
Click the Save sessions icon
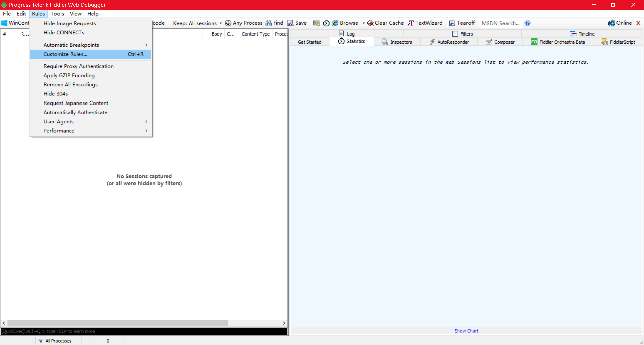pos(290,23)
